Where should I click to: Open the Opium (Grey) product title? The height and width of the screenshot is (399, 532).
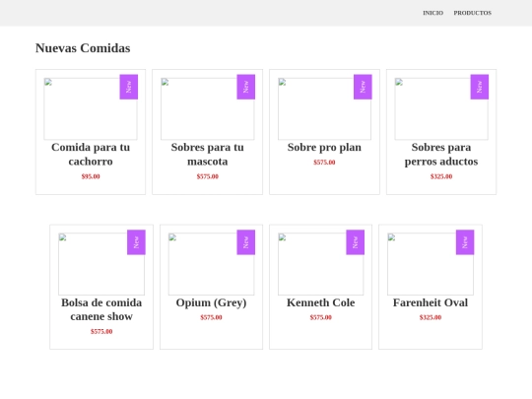(x=211, y=302)
